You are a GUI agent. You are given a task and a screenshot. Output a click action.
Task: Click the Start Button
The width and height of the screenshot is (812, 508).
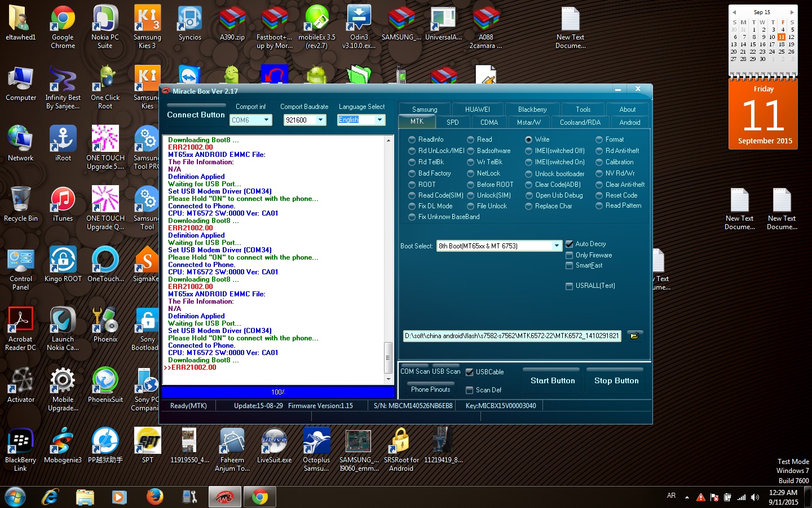[x=553, y=380]
